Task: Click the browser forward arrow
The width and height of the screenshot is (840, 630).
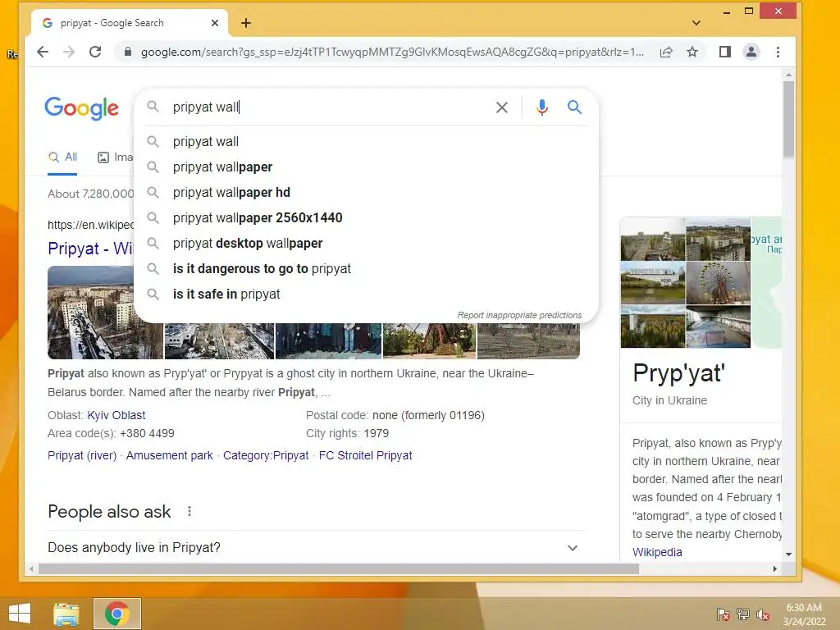Action: (x=69, y=52)
